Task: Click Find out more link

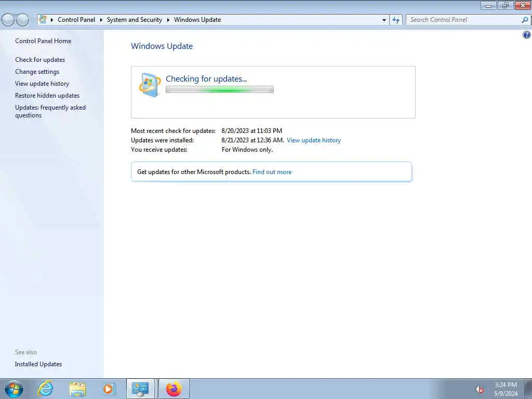Action: pyautogui.click(x=272, y=172)
